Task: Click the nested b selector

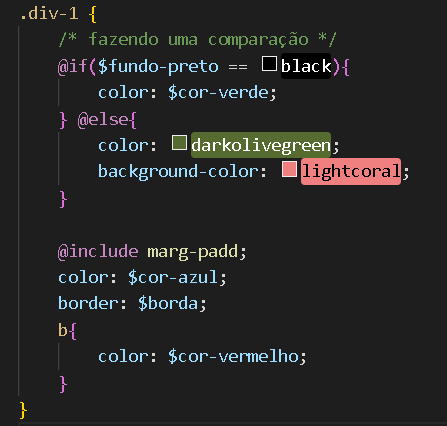Action: (63, 330)
